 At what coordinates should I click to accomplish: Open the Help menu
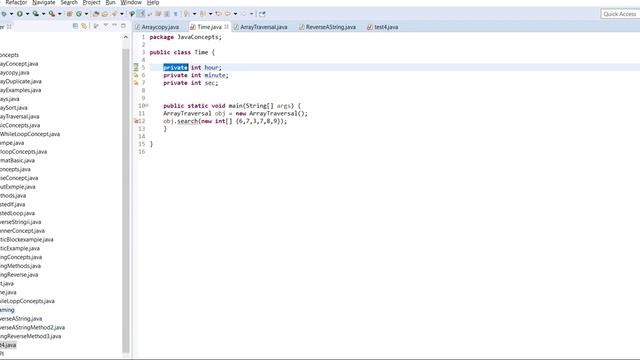(153, 2)
